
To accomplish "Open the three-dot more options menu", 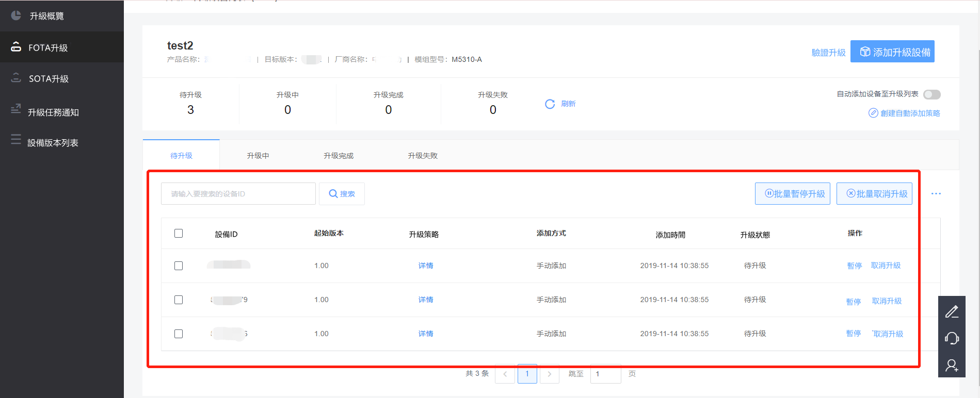I will [x=936, y=194].
